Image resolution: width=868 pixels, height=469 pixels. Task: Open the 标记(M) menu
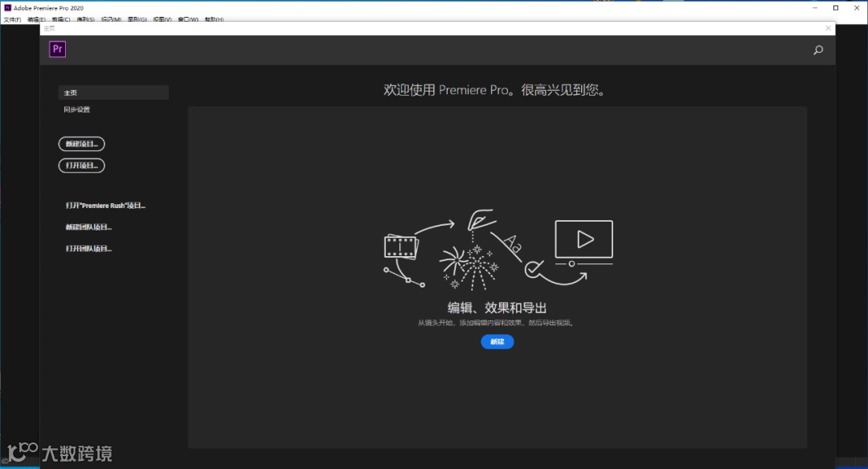pyautogui.click(x=111, y=19)
